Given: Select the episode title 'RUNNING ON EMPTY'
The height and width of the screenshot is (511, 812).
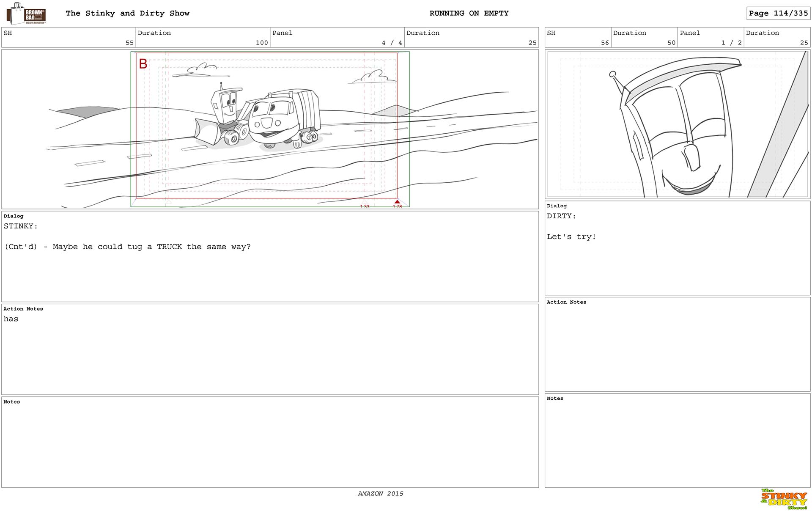Looking at the screenshot, I should [x=469, y=13].
